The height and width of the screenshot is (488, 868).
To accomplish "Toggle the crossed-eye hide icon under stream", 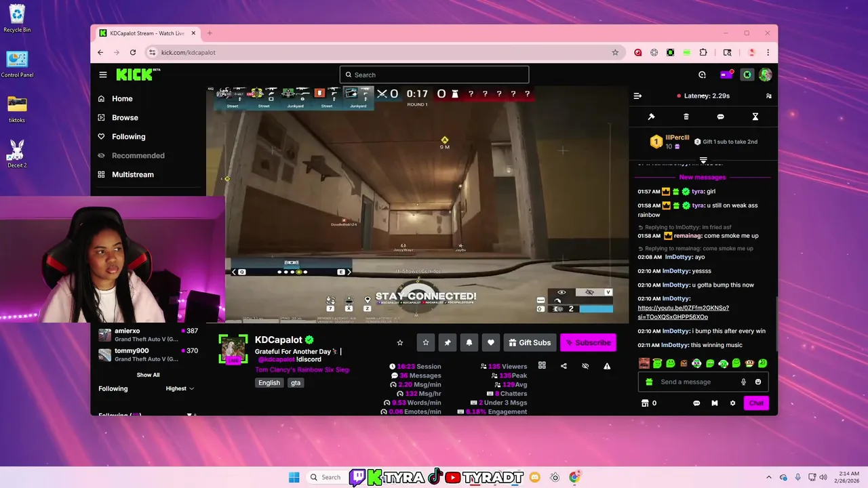I will tap(585, 366).
